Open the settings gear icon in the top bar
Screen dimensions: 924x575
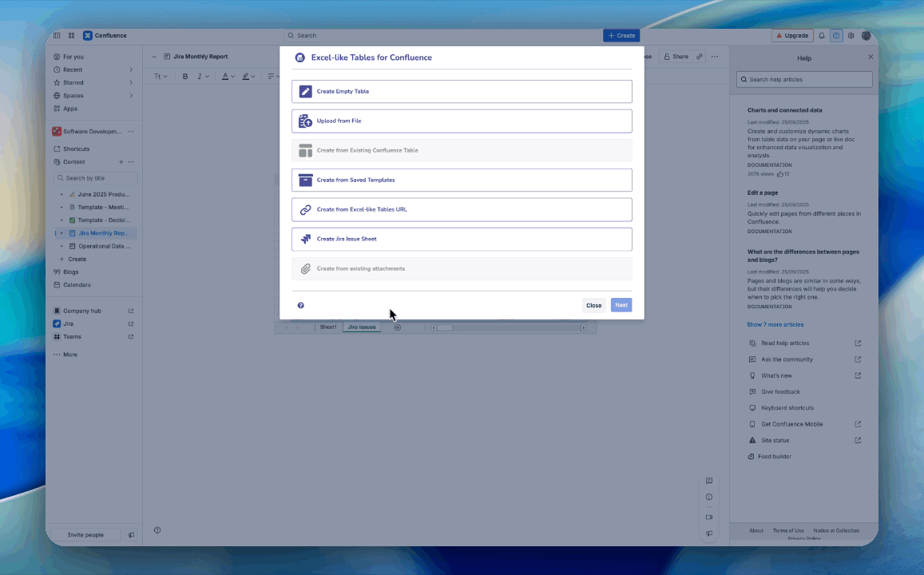click(851, 36)
